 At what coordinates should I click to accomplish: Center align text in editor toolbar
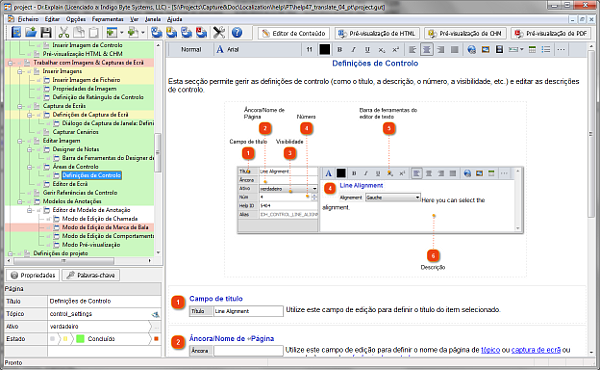click(427, 49)
